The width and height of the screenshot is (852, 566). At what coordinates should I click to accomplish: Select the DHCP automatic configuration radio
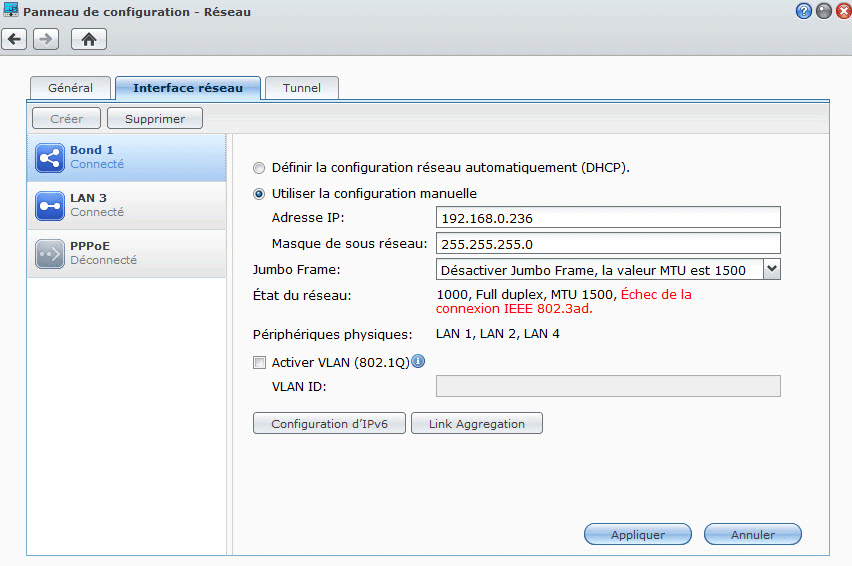259,168
